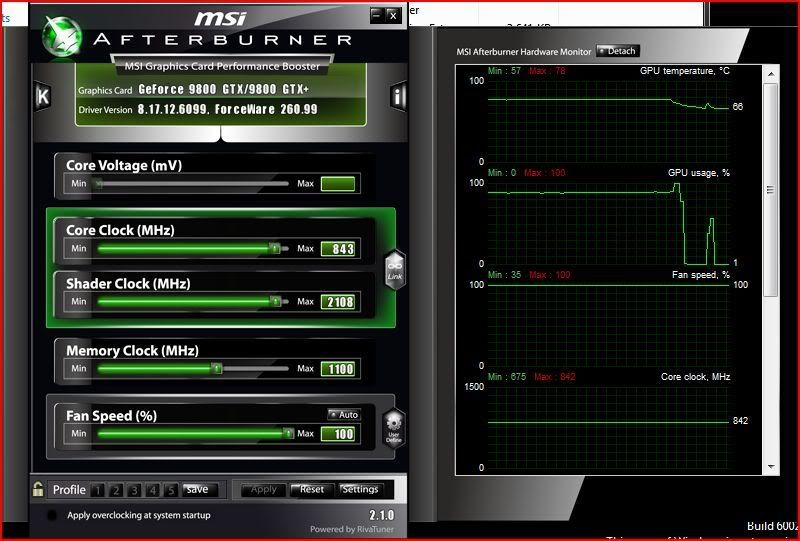800x541 pixels.
Task: Click the GPU temperature graph
Action: coord(608,121)
